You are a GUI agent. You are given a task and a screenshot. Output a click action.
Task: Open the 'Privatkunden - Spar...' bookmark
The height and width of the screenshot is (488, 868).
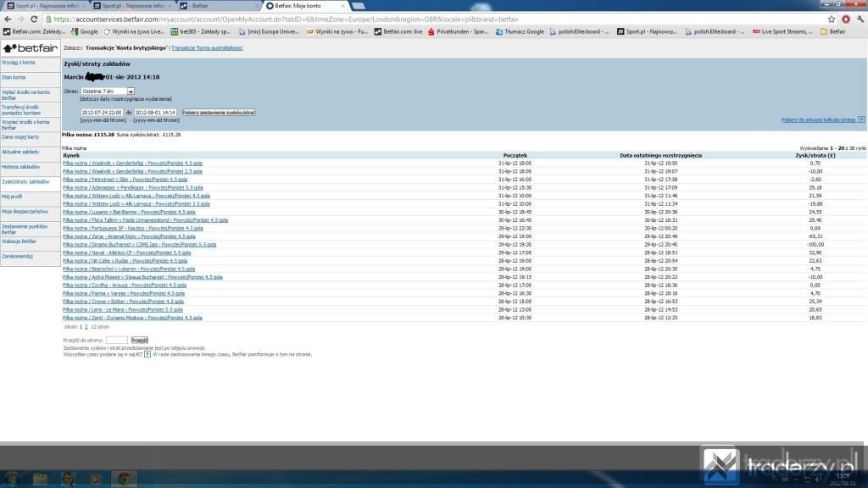(459, 31)
